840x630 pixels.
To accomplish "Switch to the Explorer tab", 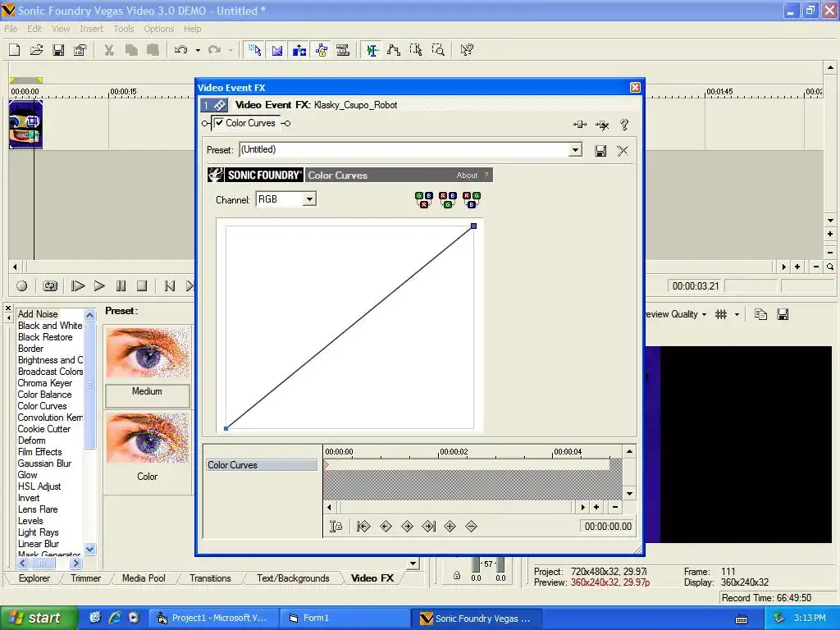I will pos(34,578).
